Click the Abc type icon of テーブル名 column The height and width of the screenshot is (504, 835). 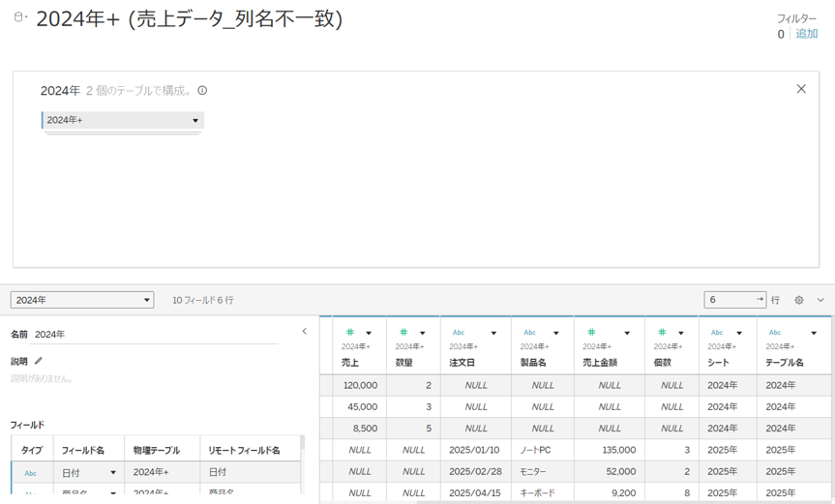click(775, 332)
